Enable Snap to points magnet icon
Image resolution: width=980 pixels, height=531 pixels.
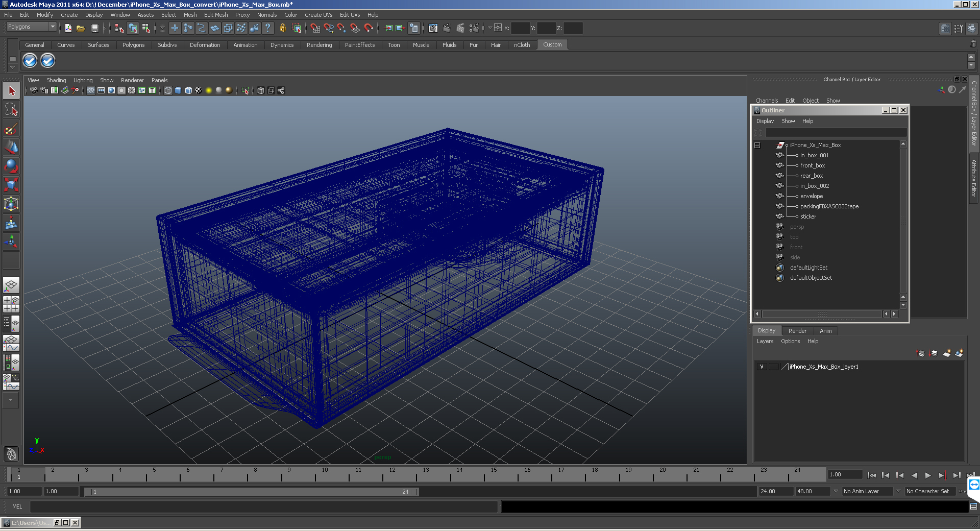tap(341, 28)
